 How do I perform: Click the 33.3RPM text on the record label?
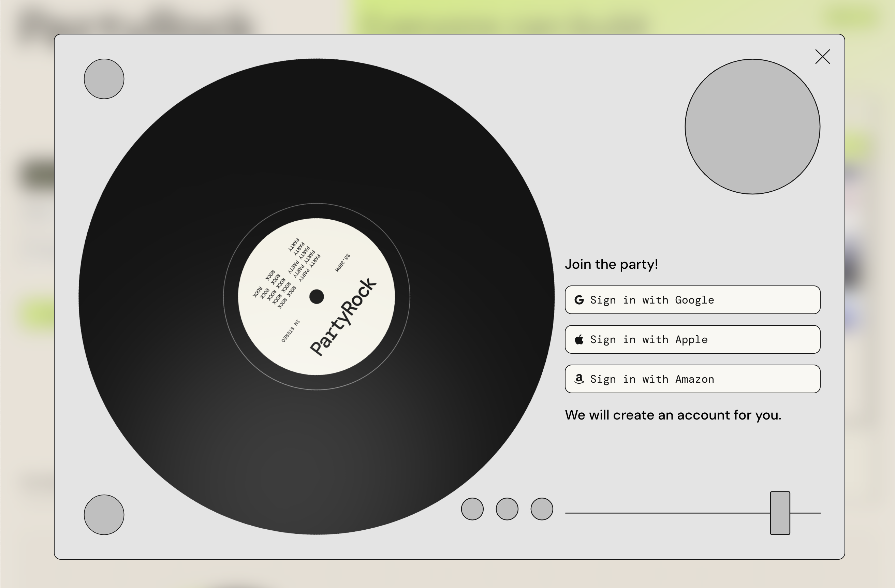click(342, 262)
